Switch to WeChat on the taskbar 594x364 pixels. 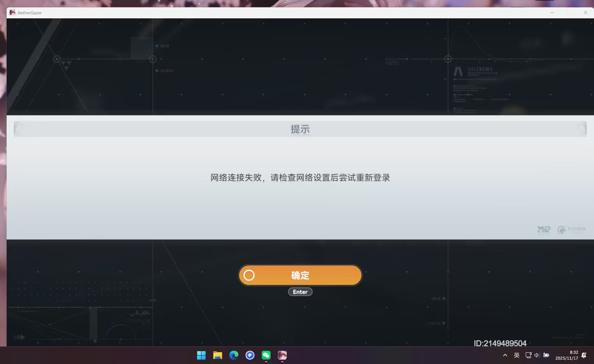click(266, 355)
